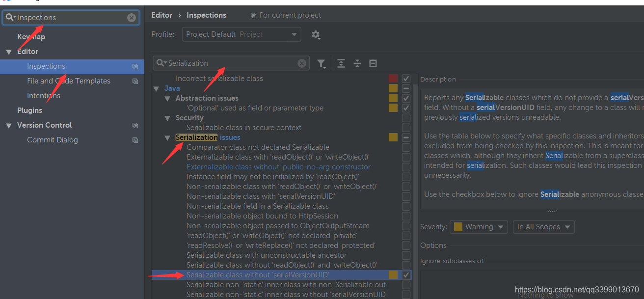Select Externalizable class with 'readObject()' or 'writeObject()'
Image resolution: width=644 pixels, height=299 pixels.
[x=278, y=157]
